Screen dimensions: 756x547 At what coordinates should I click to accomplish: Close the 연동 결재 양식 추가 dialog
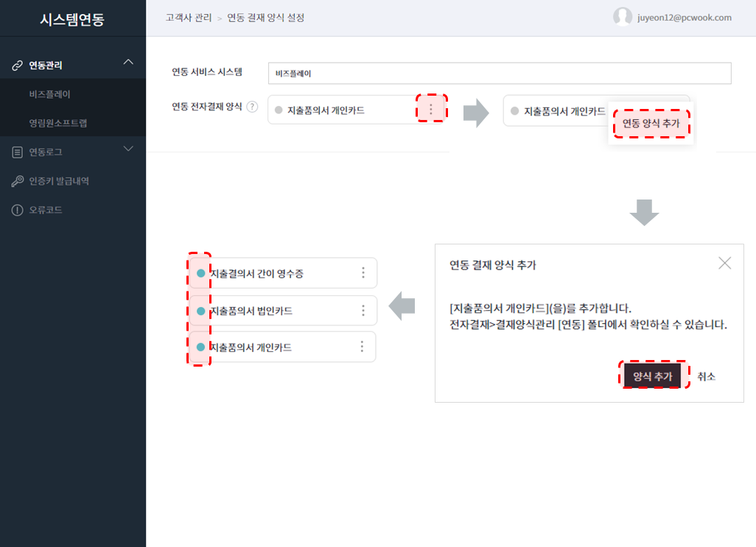tap(724, 263)
